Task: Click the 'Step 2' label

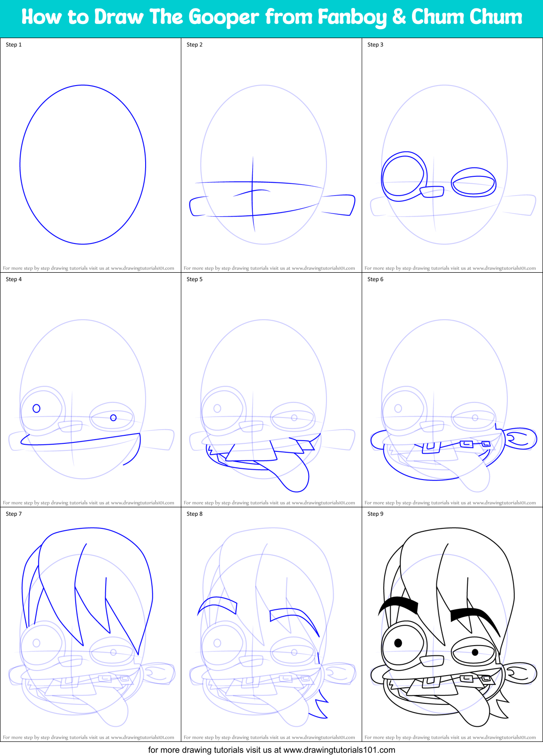Action: coord(194,45)
